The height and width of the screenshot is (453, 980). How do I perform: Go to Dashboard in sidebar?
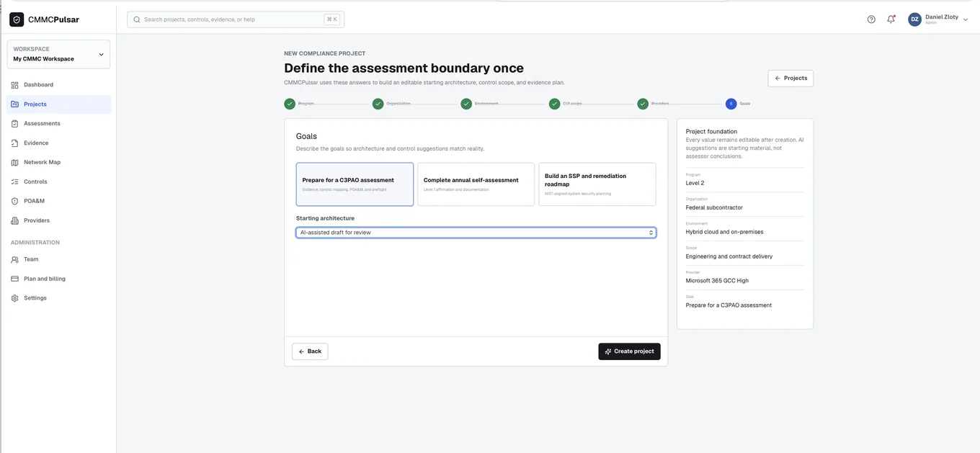point(58,85)
